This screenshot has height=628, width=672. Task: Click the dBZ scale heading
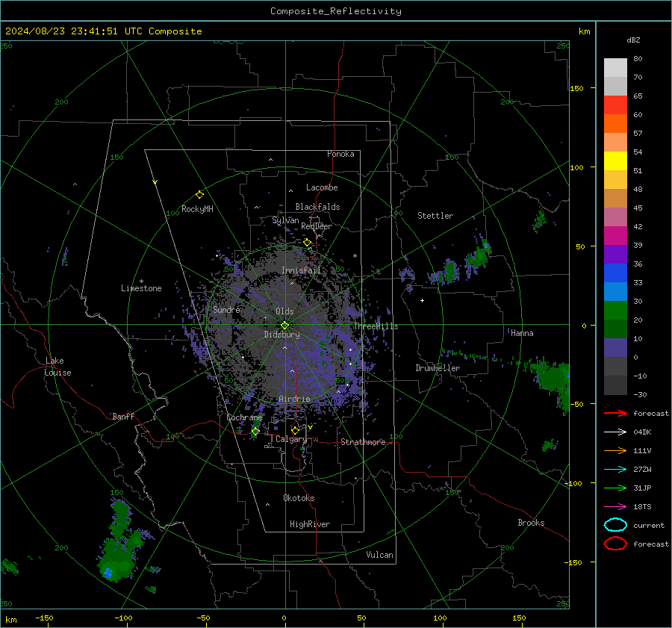tap(633, 40)
